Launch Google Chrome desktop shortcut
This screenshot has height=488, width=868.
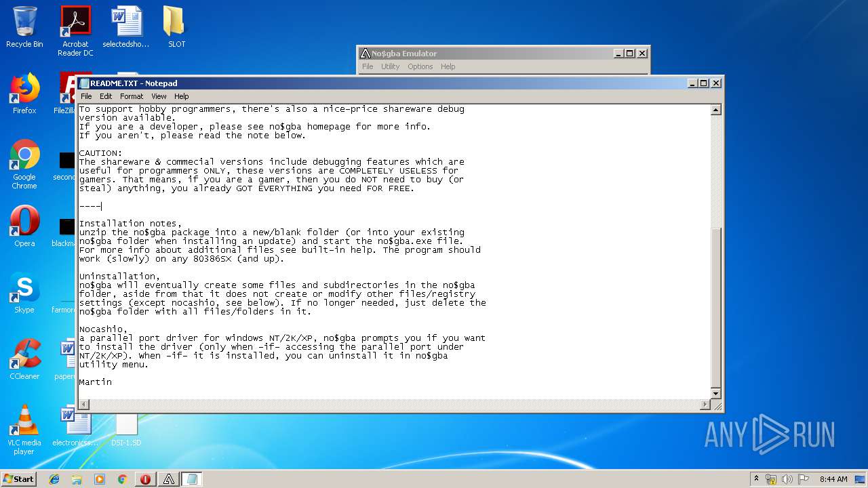pos(24,164)
